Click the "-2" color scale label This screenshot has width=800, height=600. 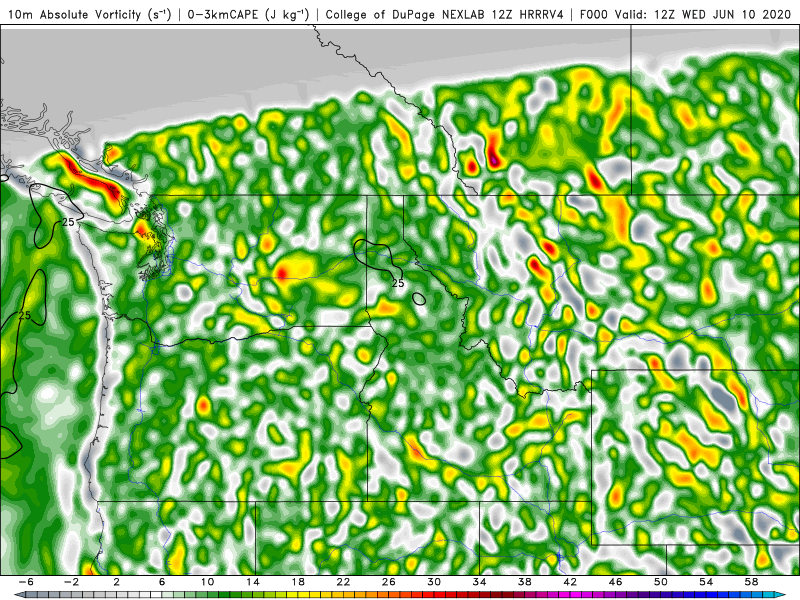pos(71,582)
